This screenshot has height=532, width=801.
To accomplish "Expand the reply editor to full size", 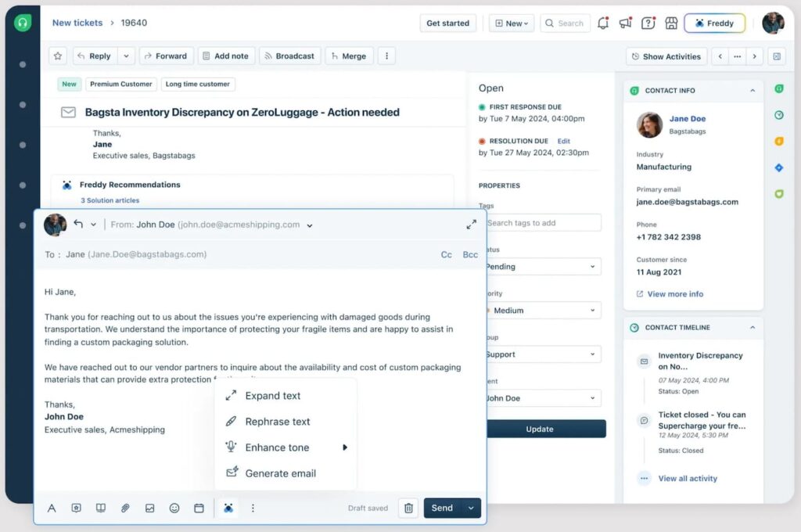I will point(471,225).
